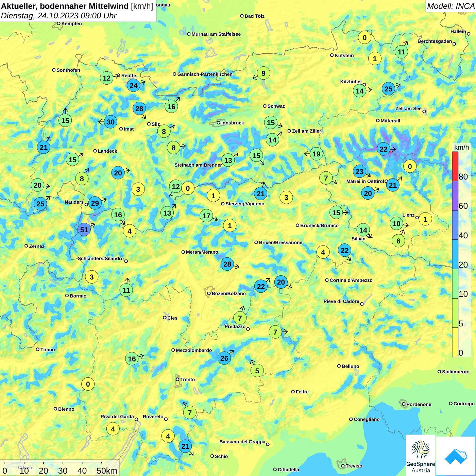Click the date 'Dienstag, 24.10.2023 09:00 Uhr'
The image size is (476, 476).
[59, 16]
